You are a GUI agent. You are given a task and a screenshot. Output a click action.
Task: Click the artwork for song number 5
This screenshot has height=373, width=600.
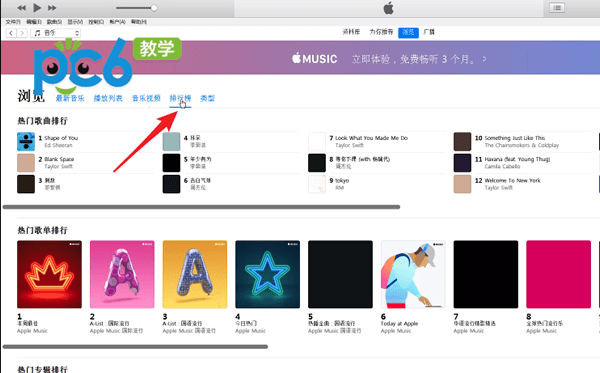click(171, 163)
